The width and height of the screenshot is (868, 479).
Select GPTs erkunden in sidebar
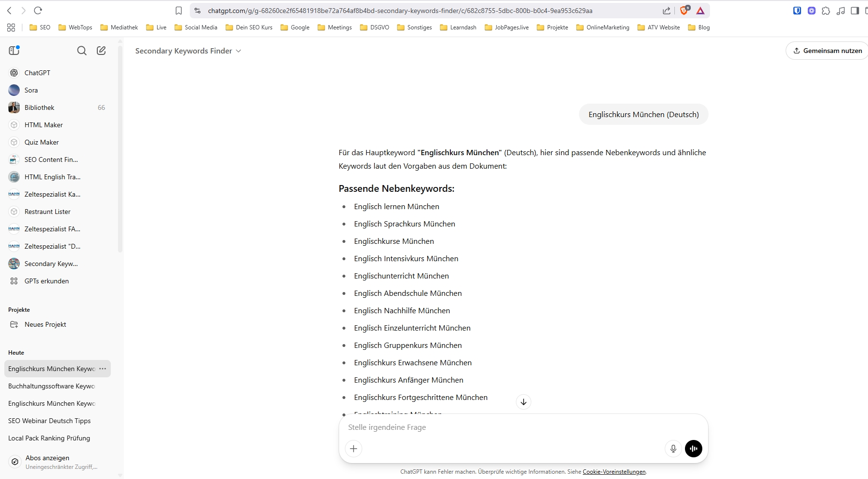(46, 281)
